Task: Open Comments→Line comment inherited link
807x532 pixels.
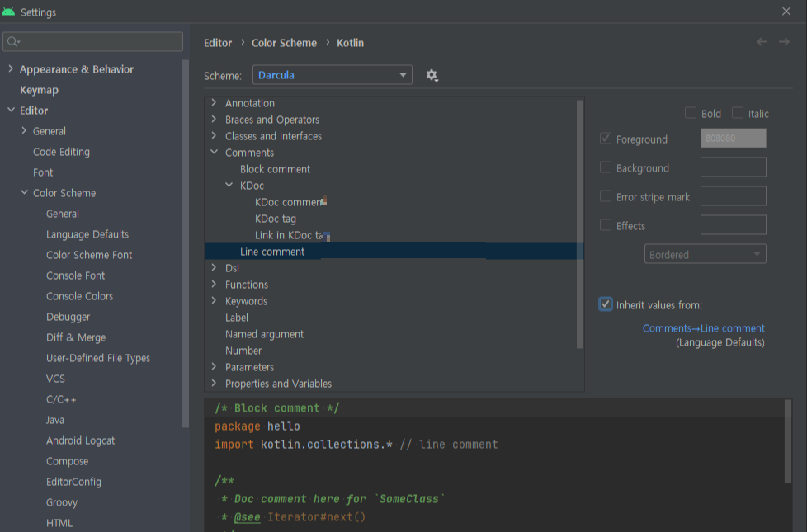Action: click(x=704, y=328)
